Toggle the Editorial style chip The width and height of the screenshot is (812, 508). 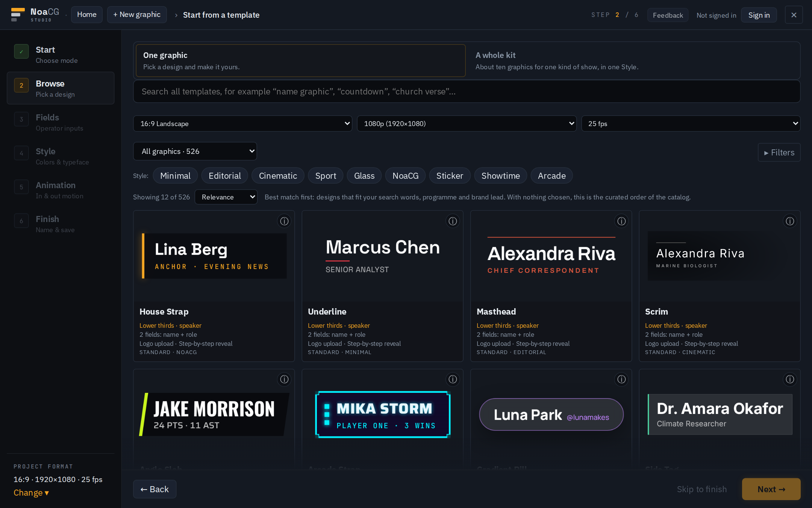pyautogui.click(x=224, y=176)
